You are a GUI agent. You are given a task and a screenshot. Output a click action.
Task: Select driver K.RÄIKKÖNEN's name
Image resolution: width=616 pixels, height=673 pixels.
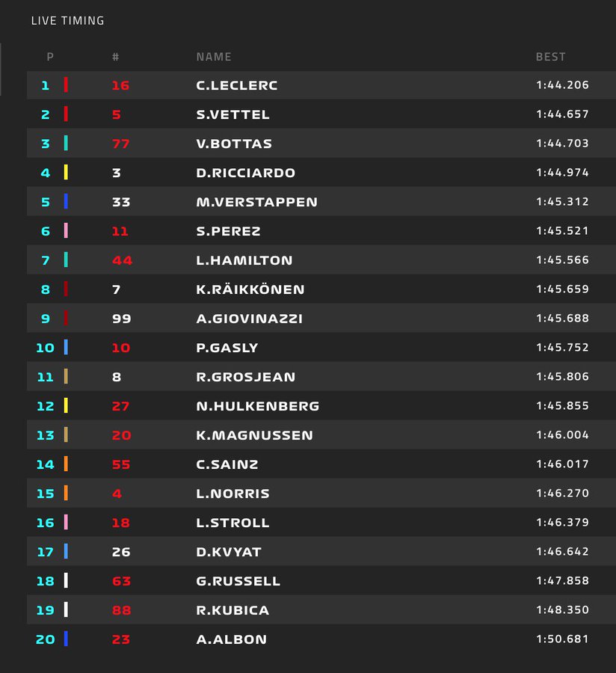pyautogui.click(x=250, y=289)
